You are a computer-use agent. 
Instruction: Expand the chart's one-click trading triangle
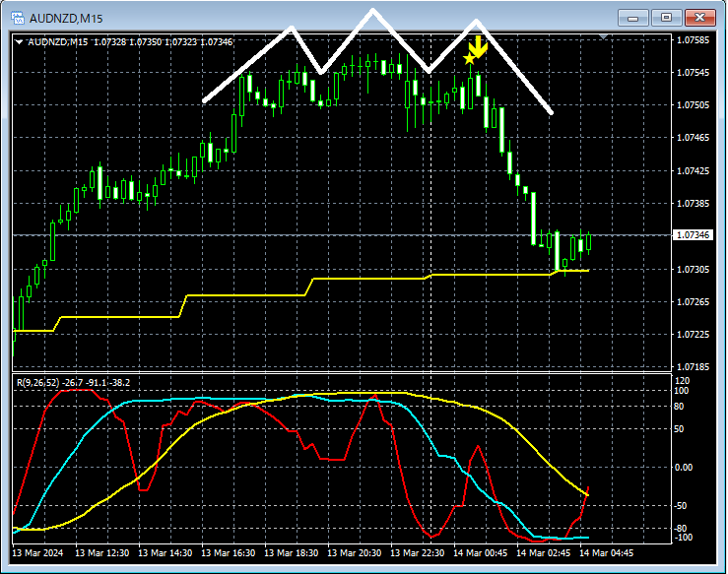coord(19,42)
